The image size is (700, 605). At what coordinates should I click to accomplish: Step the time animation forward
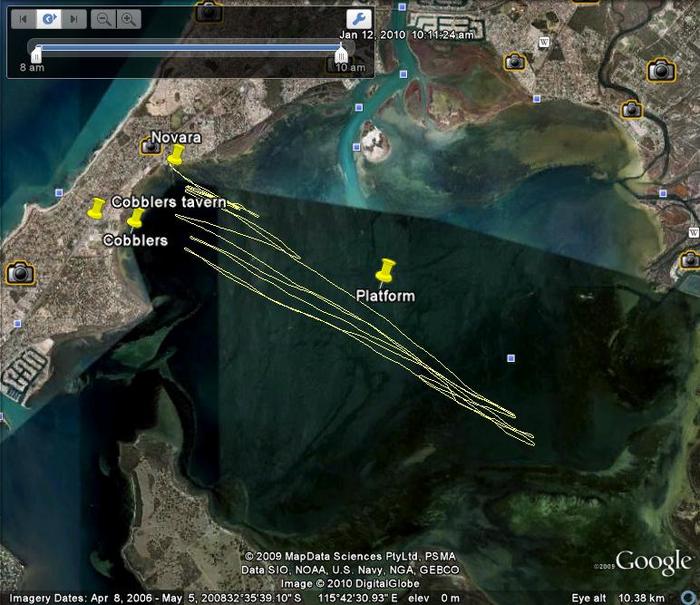click(73, 19)
